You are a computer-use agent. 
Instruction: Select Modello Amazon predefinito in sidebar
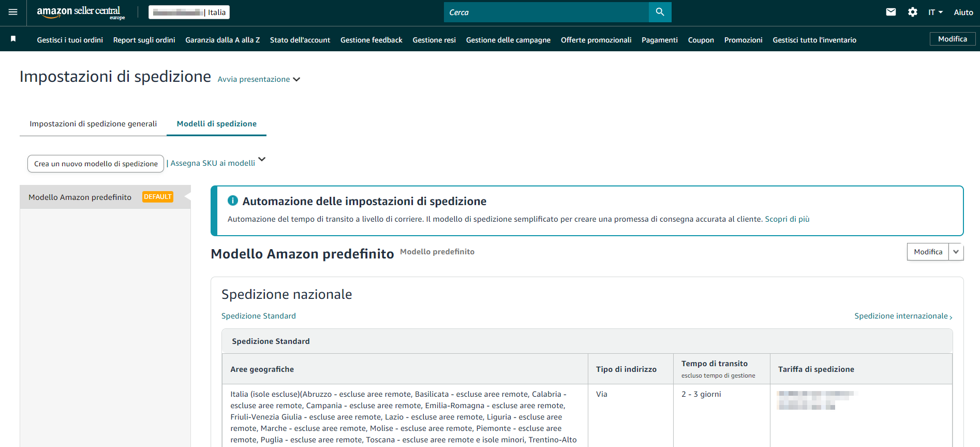[x=80, y=197]
